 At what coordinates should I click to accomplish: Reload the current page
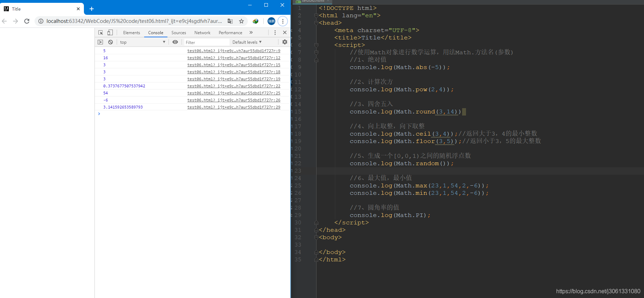27,21
